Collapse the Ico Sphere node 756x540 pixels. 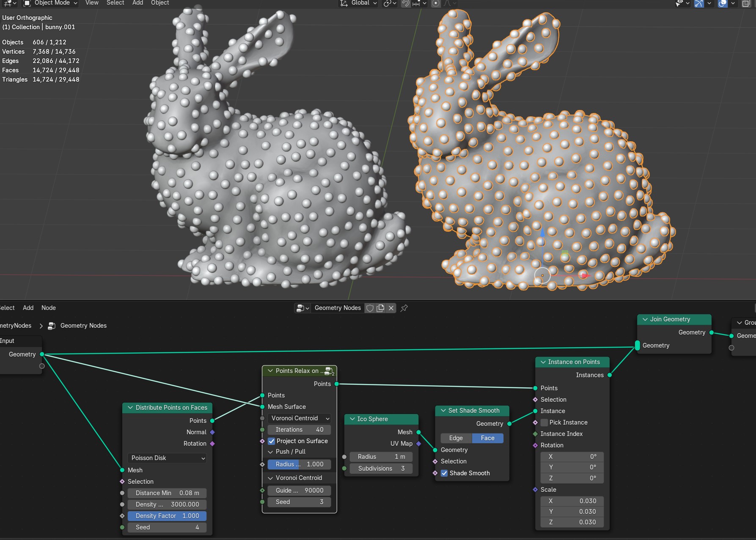pyautogui.click(x=352, y=419)
